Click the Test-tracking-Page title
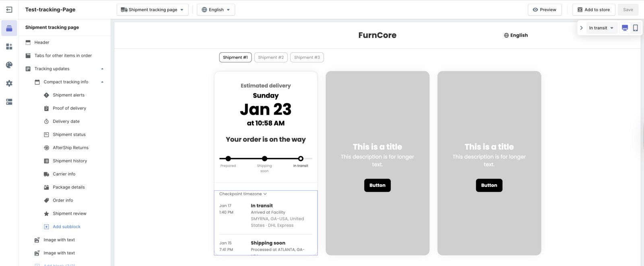 coord(50,10)
